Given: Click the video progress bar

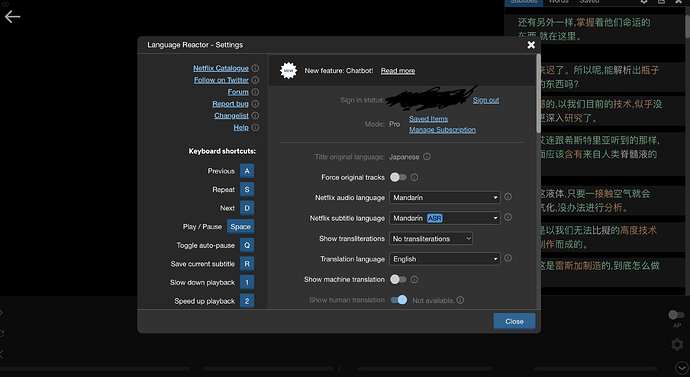Looking at the screenshot, I should 330,369.
